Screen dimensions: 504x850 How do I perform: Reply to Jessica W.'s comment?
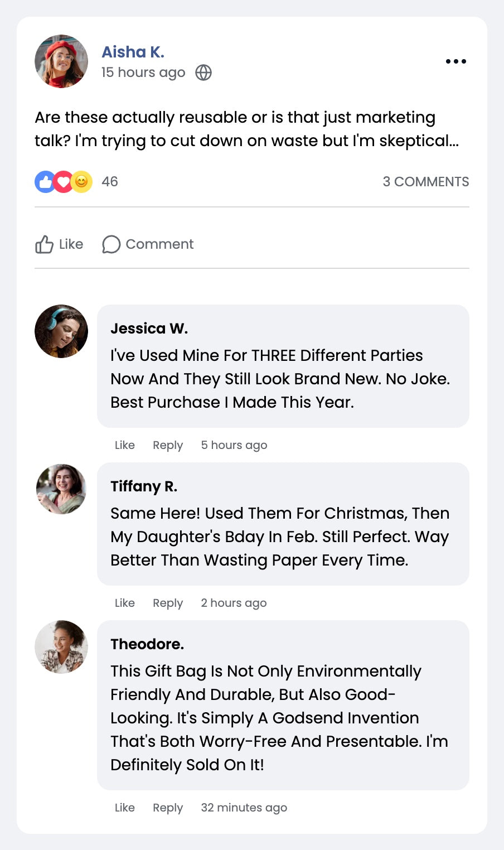pos(168,445)
